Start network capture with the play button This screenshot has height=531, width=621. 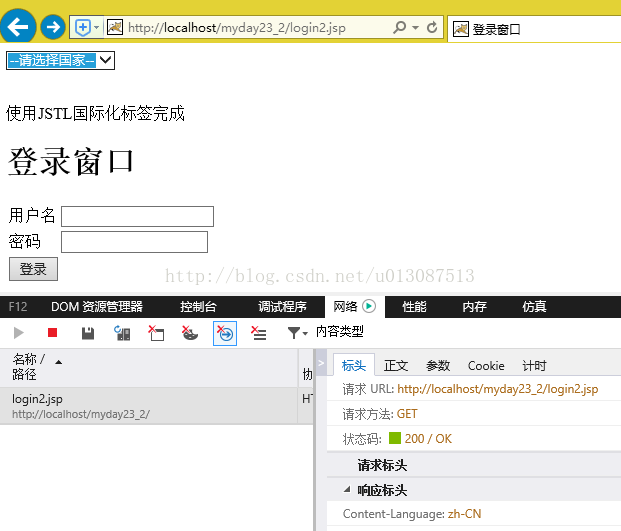pos(18,333)
